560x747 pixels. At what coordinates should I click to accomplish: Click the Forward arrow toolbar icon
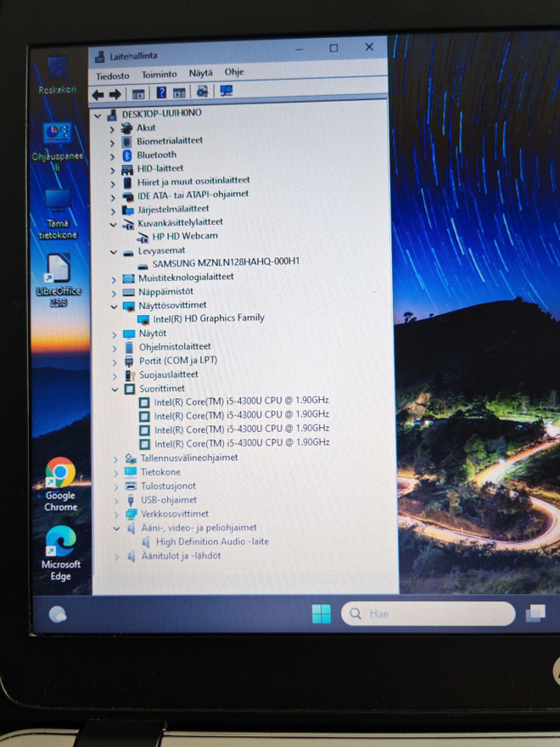click(115, 94)
